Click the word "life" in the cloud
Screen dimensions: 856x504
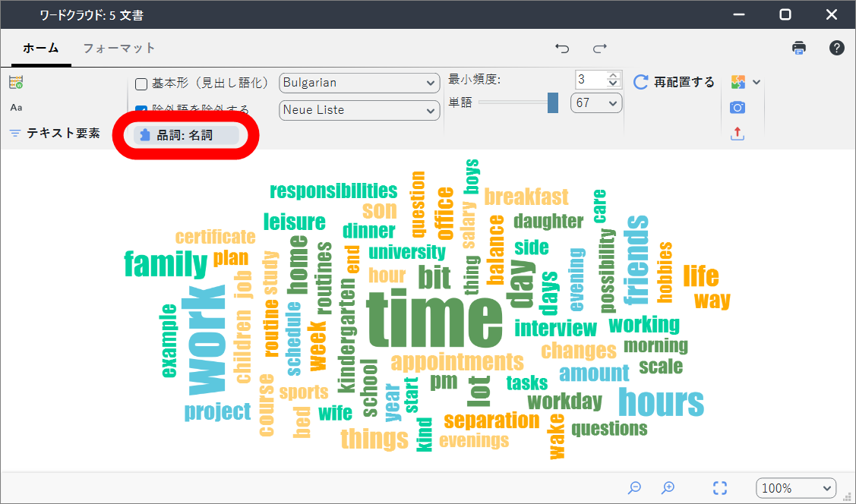coord(701,276)
